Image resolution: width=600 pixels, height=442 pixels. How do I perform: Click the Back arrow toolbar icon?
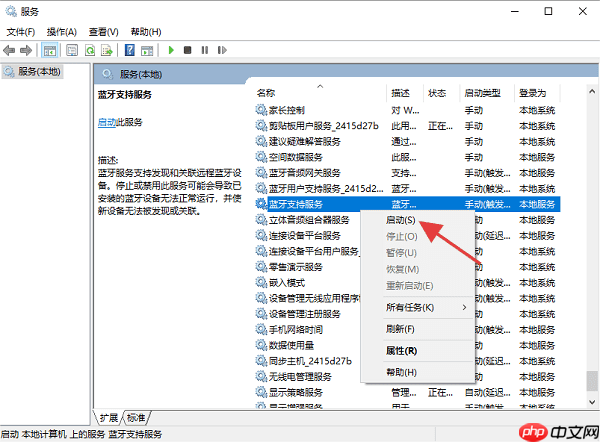coord(9,50)
